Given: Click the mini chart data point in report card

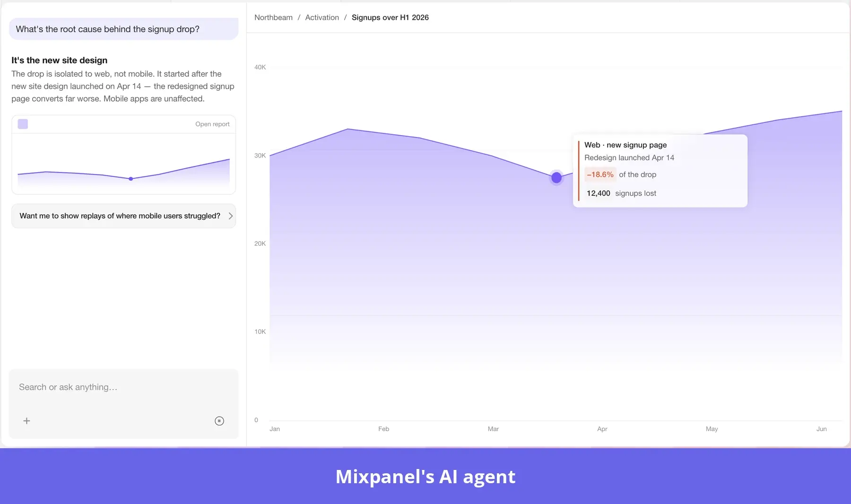Looking at the screenshot, I should (131, 179).
